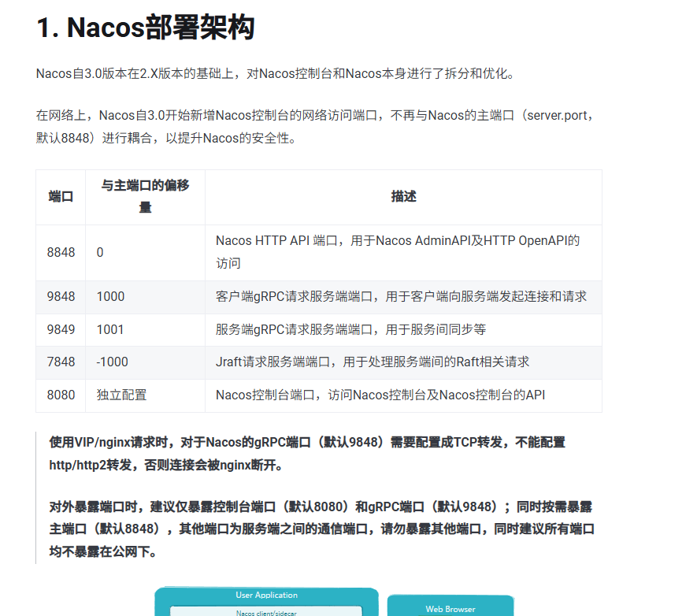
Task: Click 'User Application' box in diagram
Action: coord(267,601)
